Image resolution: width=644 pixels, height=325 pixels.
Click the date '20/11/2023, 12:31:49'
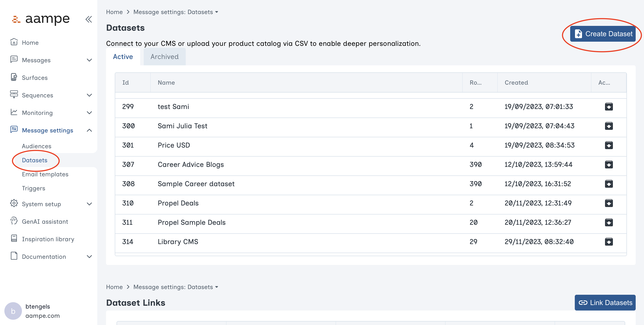[538, 203]
